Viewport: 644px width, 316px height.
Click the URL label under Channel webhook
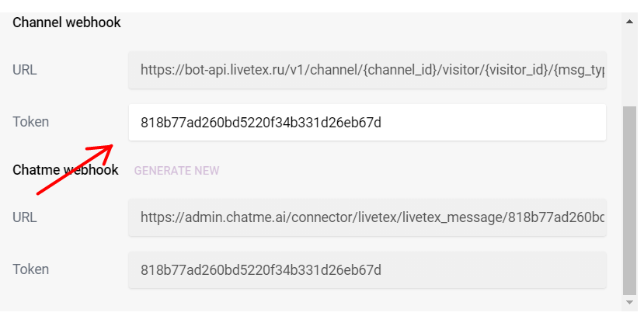[25, 70]
